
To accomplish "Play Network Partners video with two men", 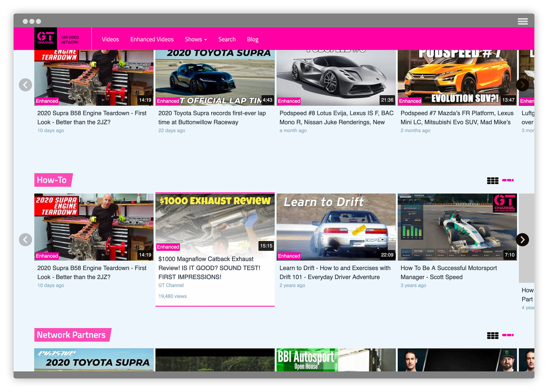I will [x=457, y=360].
